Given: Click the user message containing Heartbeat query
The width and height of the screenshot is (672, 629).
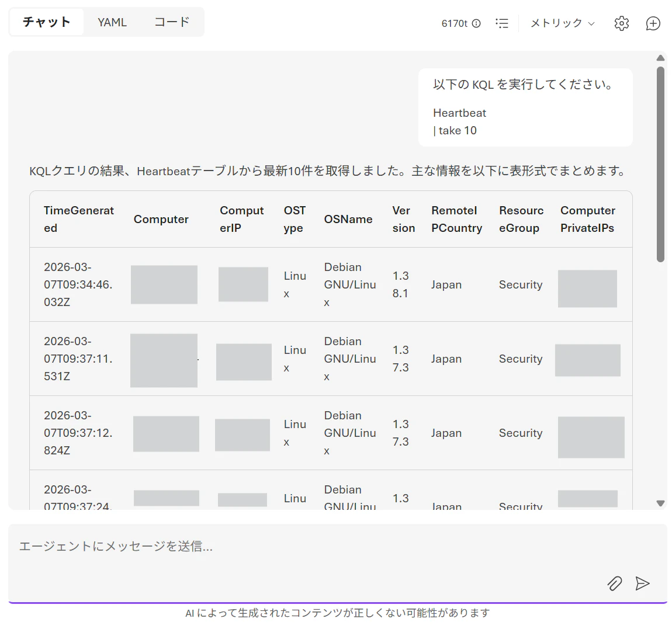Looking at the screenshot, I should 525,107.
